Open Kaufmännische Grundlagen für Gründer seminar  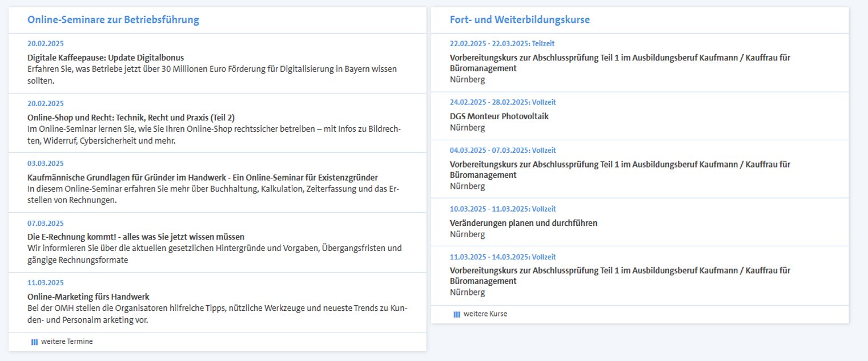203,177
